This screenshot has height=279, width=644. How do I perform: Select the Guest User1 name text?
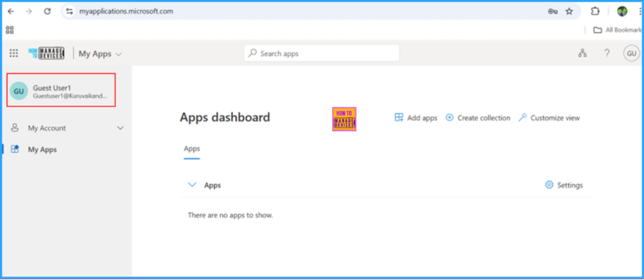coord(52,88)
